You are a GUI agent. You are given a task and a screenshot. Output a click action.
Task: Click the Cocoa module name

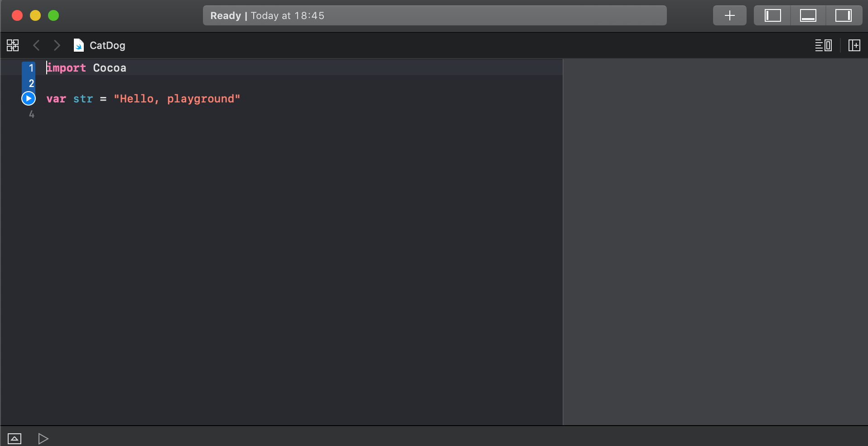click(110, 68)
